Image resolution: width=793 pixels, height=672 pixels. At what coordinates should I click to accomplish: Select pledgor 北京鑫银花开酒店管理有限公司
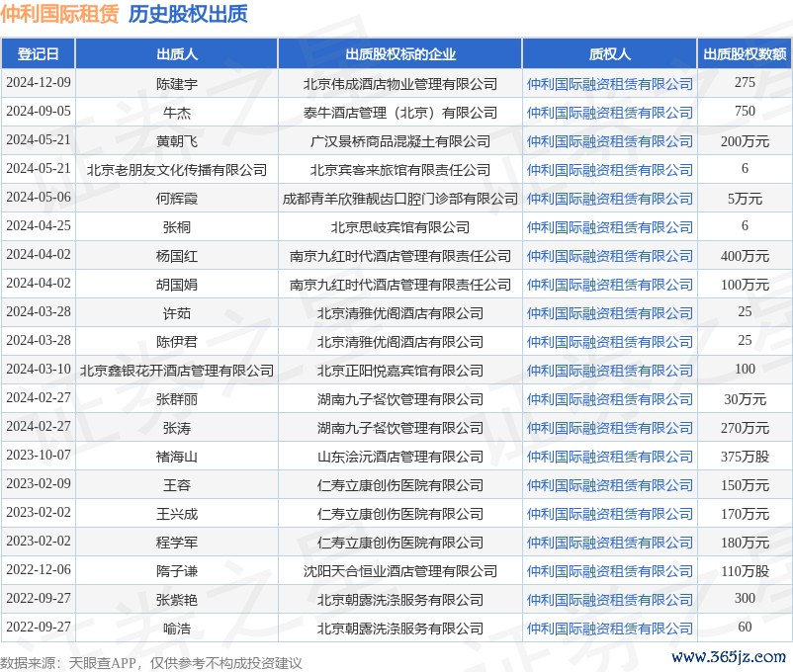pos(177,371)
